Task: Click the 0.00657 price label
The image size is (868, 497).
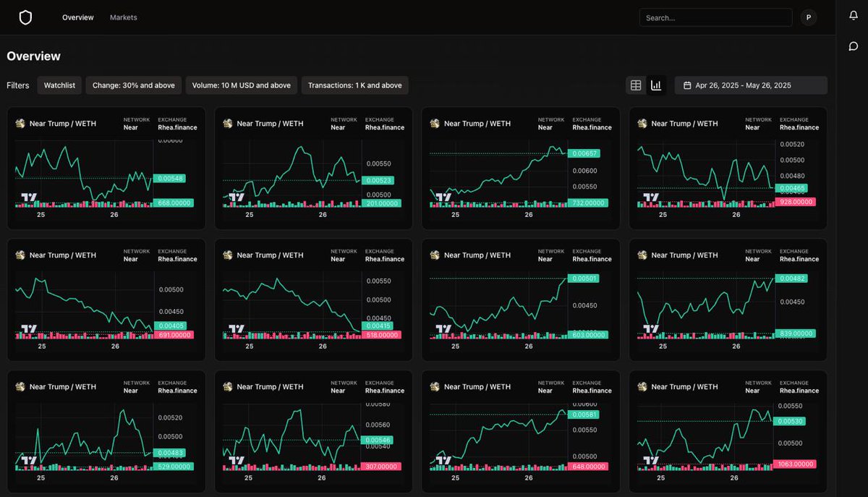Action: (x=584, y=153)
